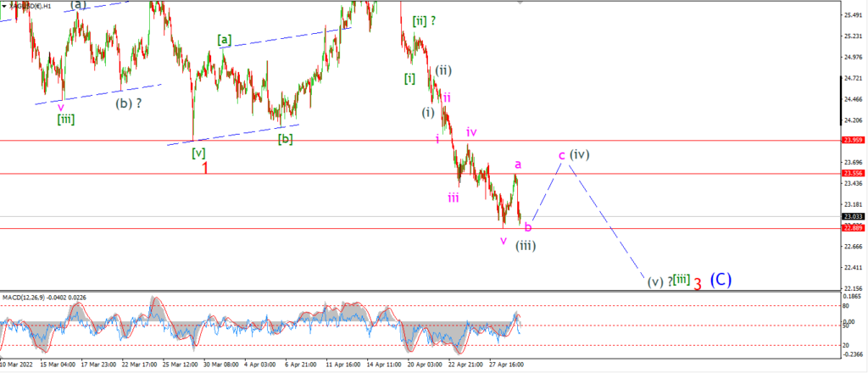Select the gray (iv) projection label
868x373 pixels.
pyautogui.click(x=580, y=154)
